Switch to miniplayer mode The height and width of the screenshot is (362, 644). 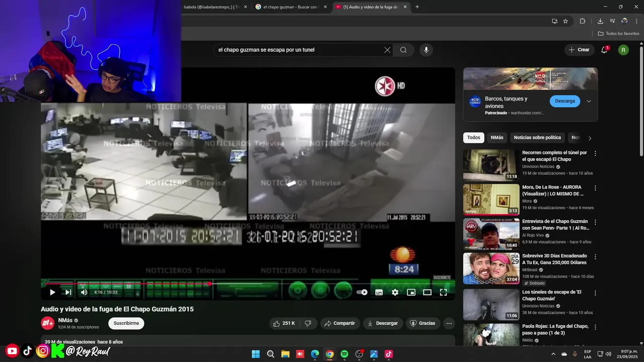point(411,292)
